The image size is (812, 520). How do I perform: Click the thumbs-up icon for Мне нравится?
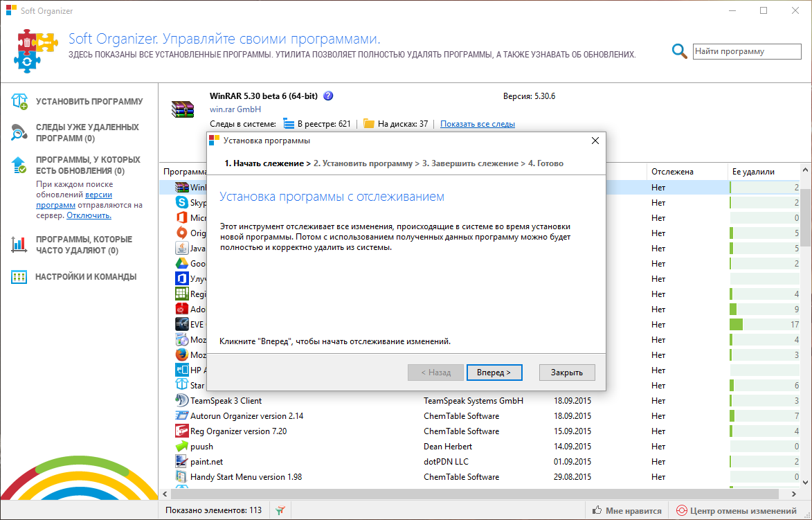(597, 511)
